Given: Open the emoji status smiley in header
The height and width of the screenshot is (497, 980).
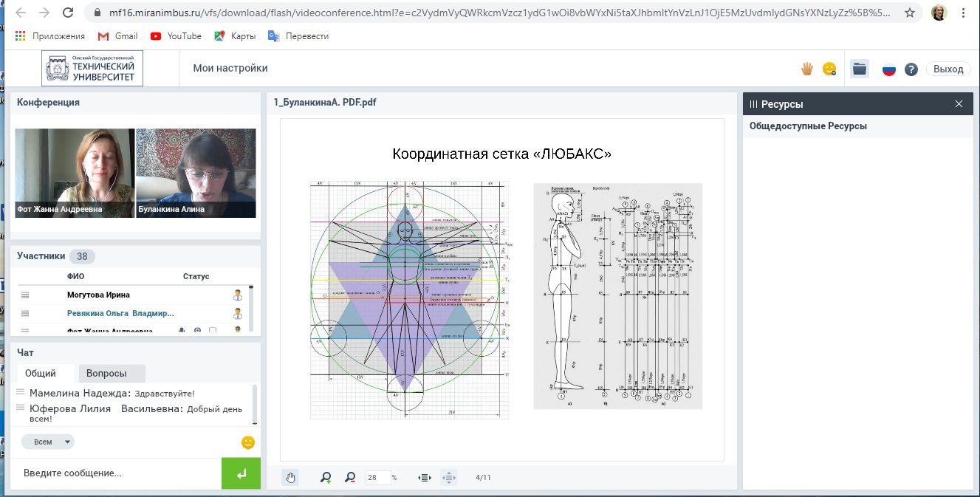Looking at the screenshot, I should point(829,69).
